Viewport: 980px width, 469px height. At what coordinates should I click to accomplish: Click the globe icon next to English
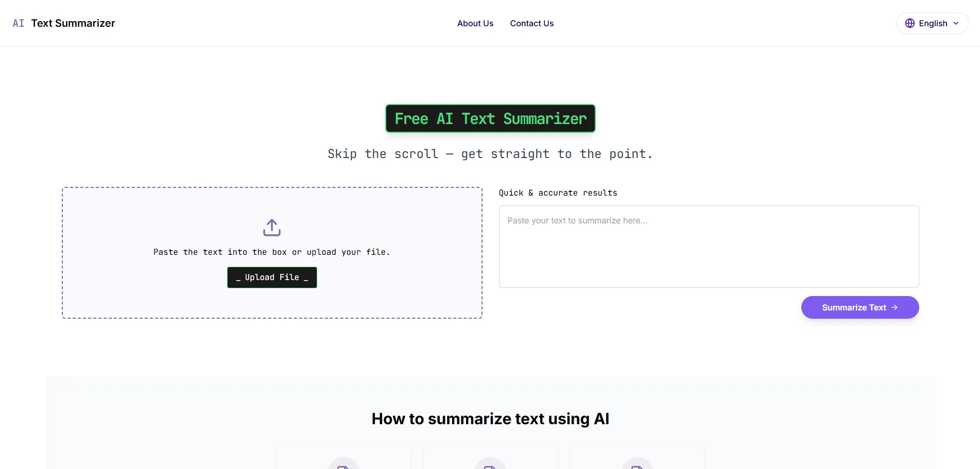[909, 23]
